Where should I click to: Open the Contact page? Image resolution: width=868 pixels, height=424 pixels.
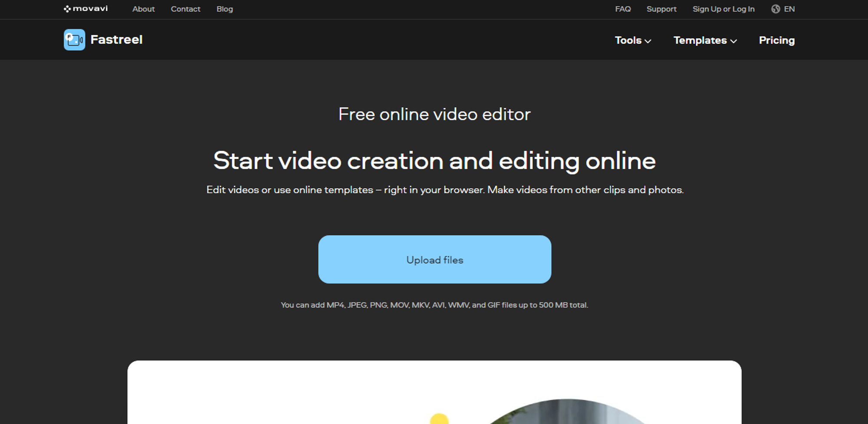point(186,9)
